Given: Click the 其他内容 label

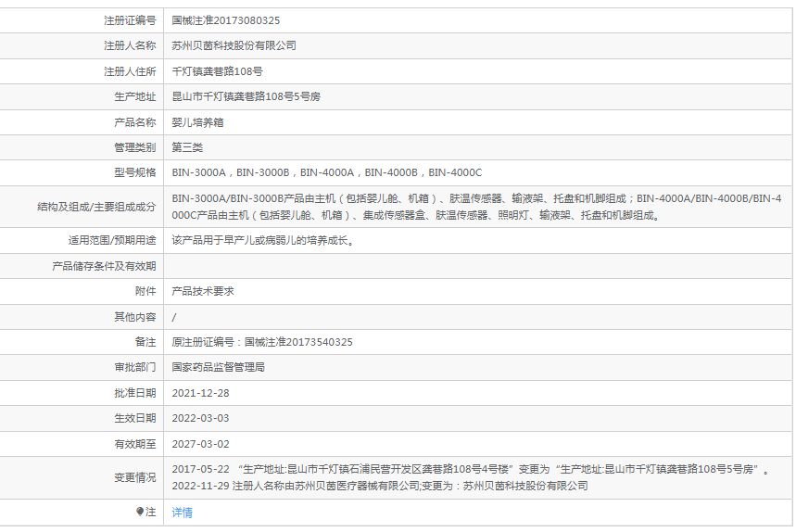Looking at the screenshot, I should [x=135, y=317].
